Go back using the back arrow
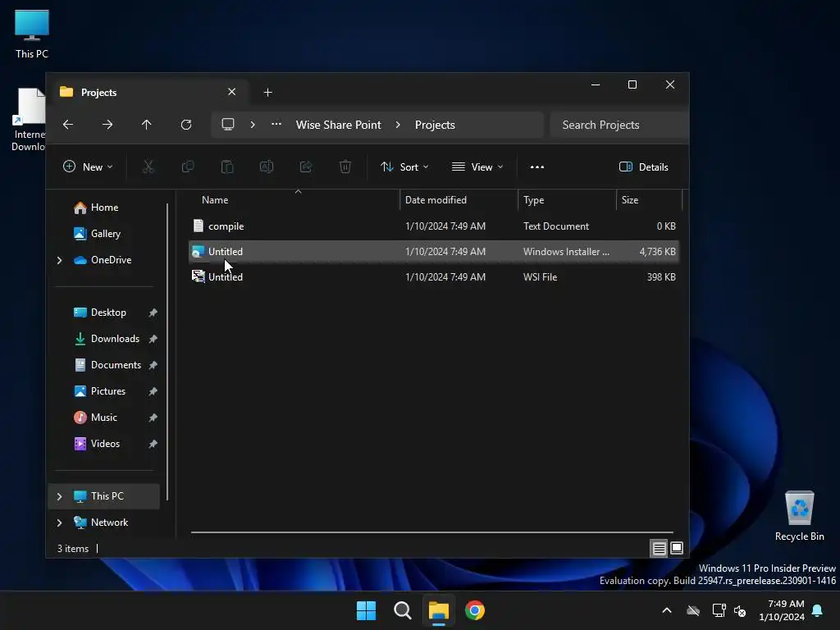The image size is (840, 630). pyautogui.click(x=68, y=125)
